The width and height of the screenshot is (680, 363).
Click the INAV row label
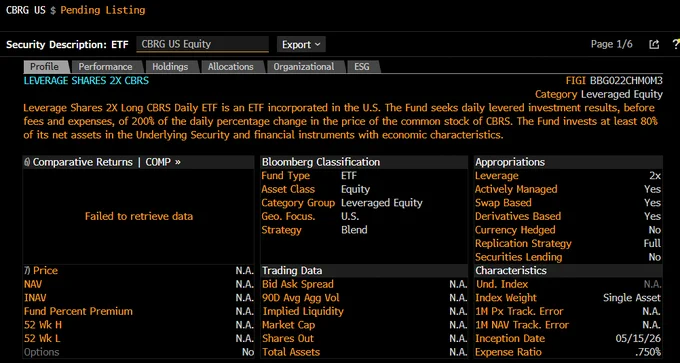(35, 298)
